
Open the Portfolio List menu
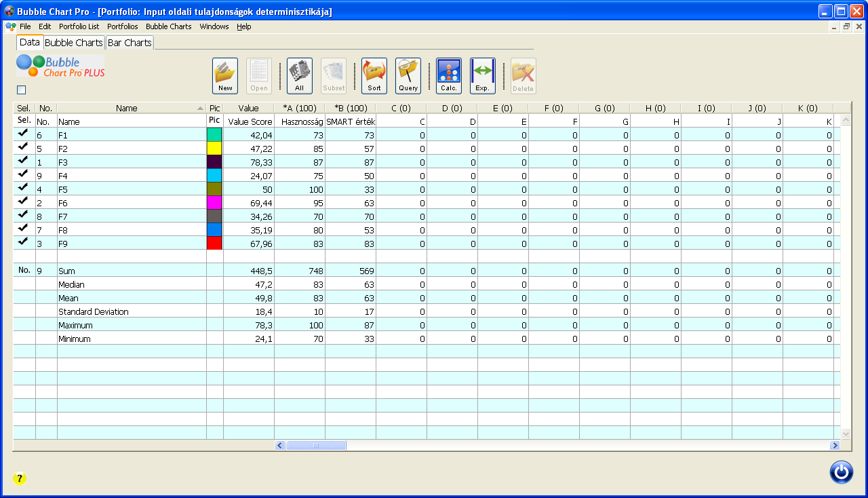[79, 26]
